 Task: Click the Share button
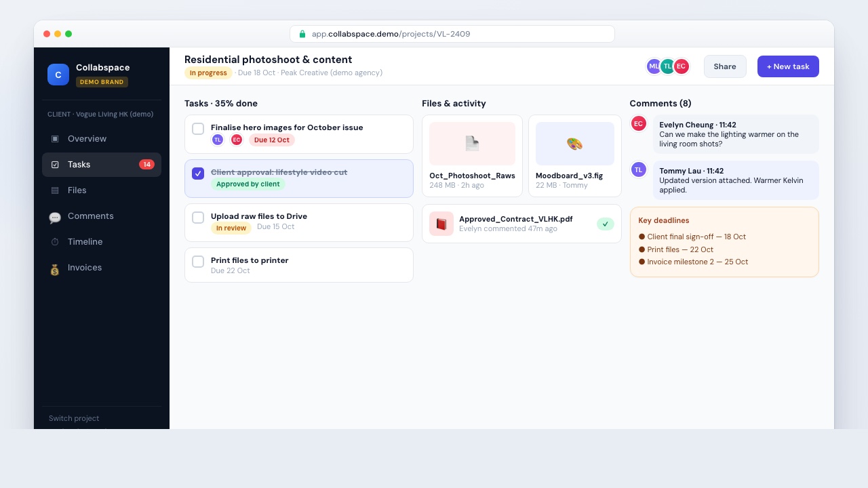pos(725,66)
